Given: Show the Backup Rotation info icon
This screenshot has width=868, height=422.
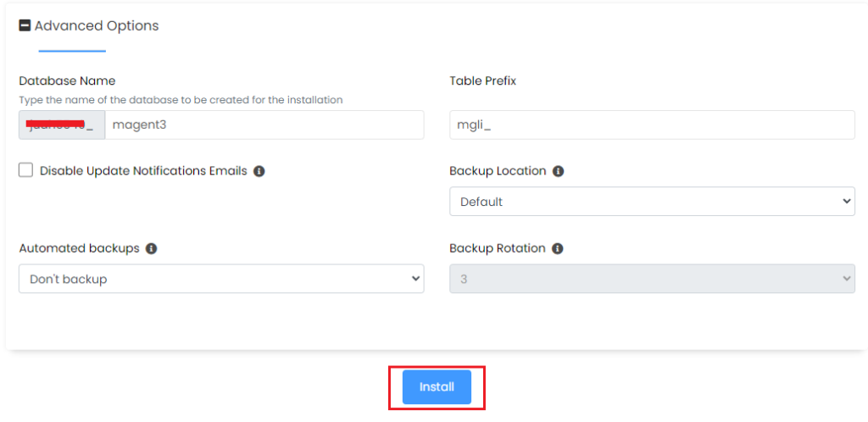Looking at the screenshot, I should pos(558,249).
